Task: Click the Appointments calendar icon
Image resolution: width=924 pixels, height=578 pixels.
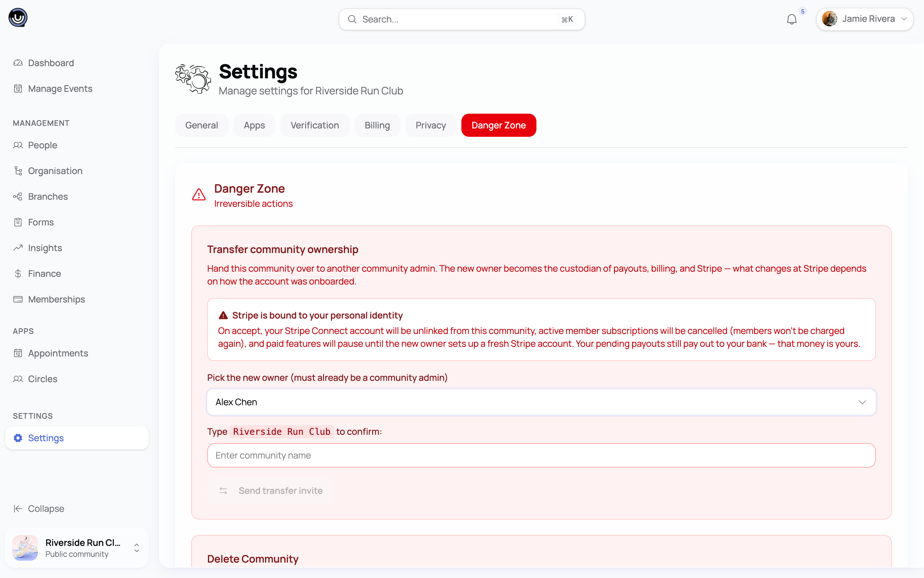Action: [18, 353]
